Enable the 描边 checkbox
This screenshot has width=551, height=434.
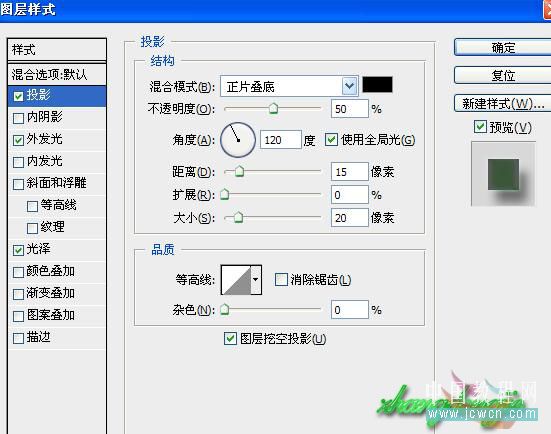point(18,338)
